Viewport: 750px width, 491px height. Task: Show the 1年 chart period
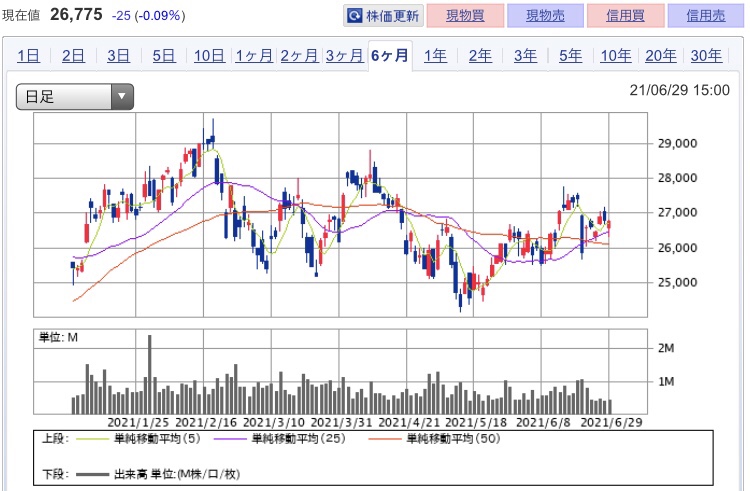[435, 56]
